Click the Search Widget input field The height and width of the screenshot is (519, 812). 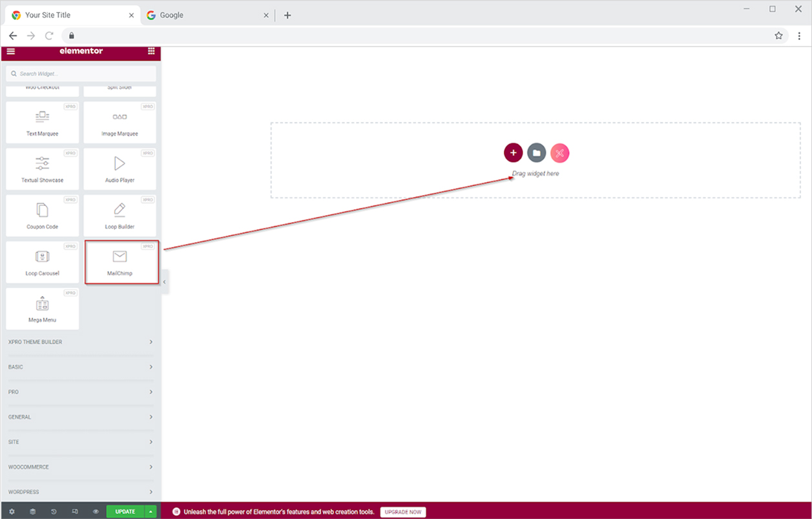(x=81, y=74)
